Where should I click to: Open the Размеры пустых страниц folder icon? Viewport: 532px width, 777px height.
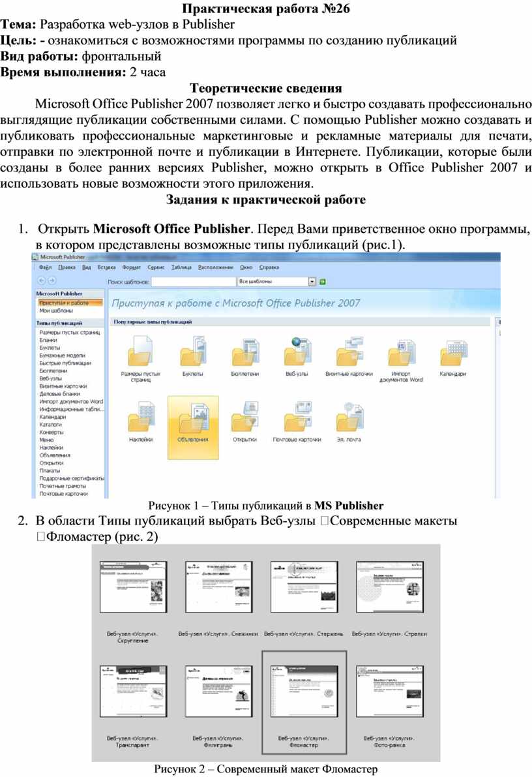point(141,352)
